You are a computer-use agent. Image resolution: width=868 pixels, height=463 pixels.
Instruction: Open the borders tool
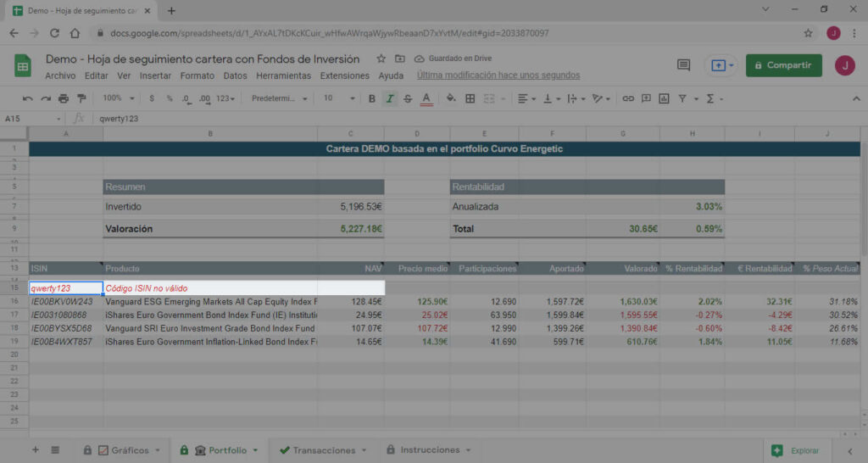[x=470, y=98]
